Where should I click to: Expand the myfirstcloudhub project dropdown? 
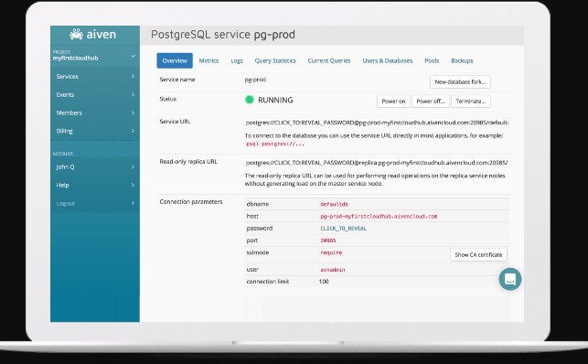95,56
